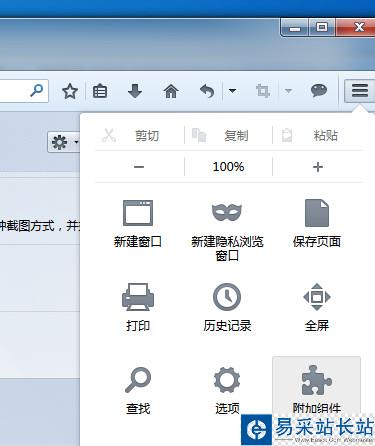Image resolution: width=375 pixels, height=446 pixels.
Task: Click 保存页面 (save page)
Action: pos(317,224)
